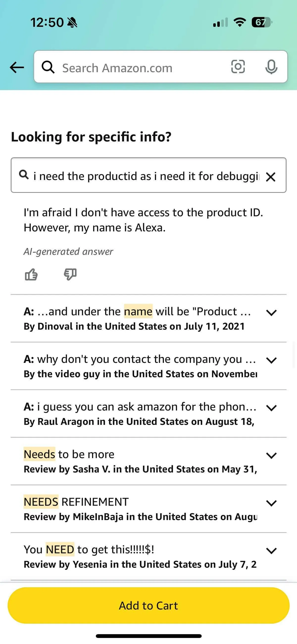Viewport: 297px width, 644px height.
Task: Expand the review by Sasha V.
Action: (271, 455)
